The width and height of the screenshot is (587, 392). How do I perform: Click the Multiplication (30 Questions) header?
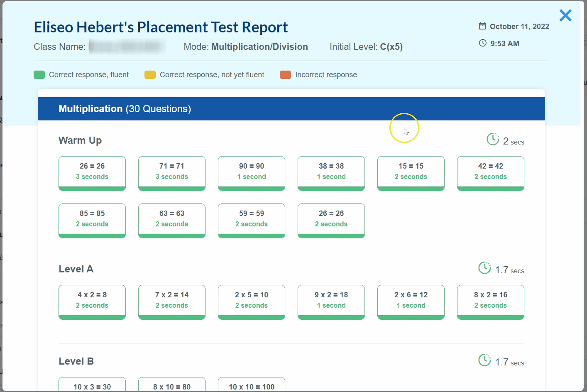(x=291, y=109)
